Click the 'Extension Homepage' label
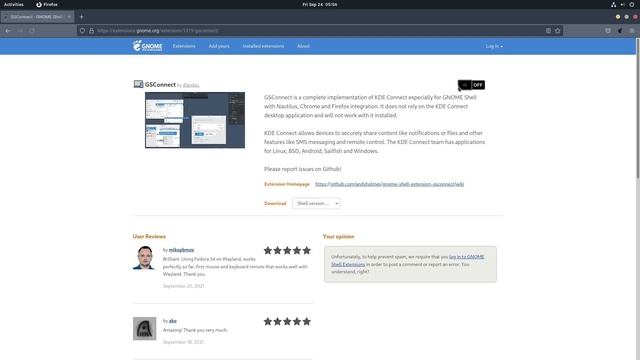The height and width of the screenshot is (360, 640). (x=287, y=184)
